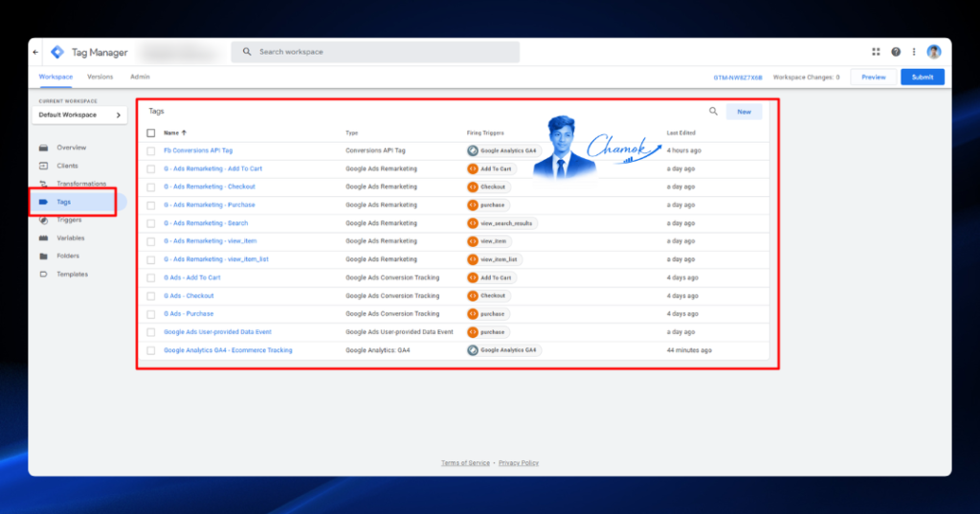This screenshot has height=514, width=980.
Task: Open the Google Analytics GA4 - Ecommerce Tracking tag
Action: coord(228,350)
